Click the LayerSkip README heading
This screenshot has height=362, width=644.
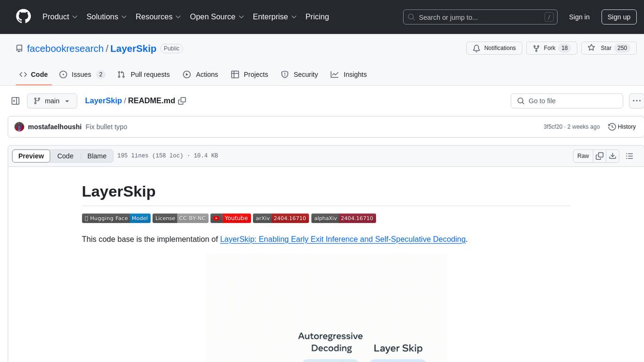(118, 191)
